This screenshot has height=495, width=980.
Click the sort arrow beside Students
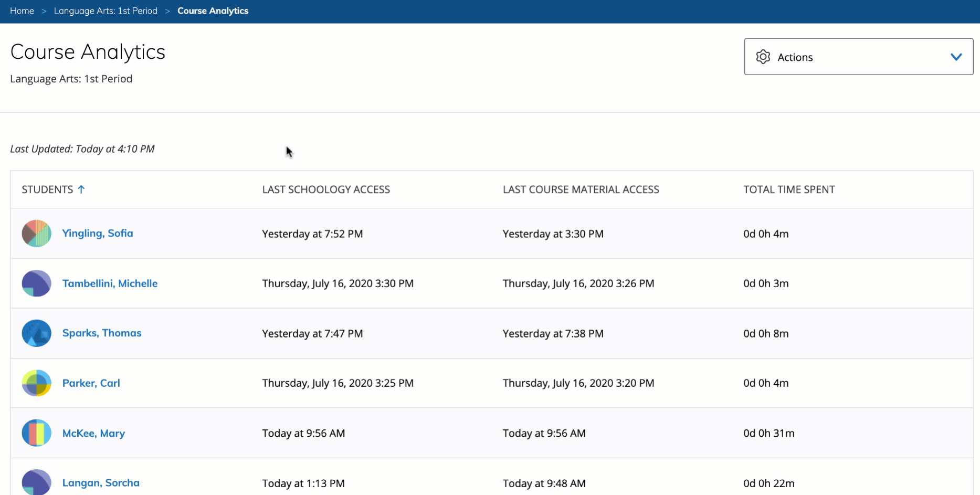[x=81, y=189]
